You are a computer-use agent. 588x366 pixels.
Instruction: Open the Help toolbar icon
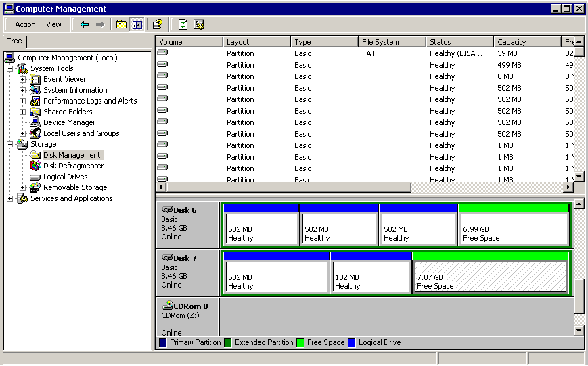pyautogui.click(x=158, y=24)
